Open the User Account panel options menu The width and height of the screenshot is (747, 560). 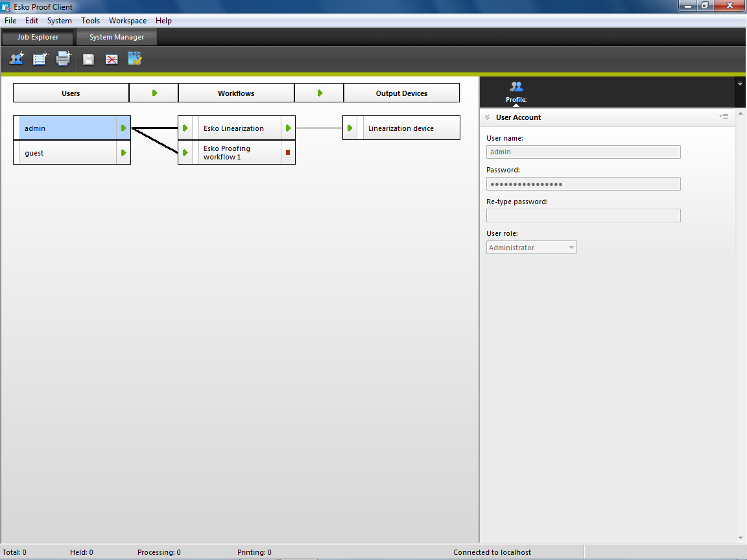724,117
